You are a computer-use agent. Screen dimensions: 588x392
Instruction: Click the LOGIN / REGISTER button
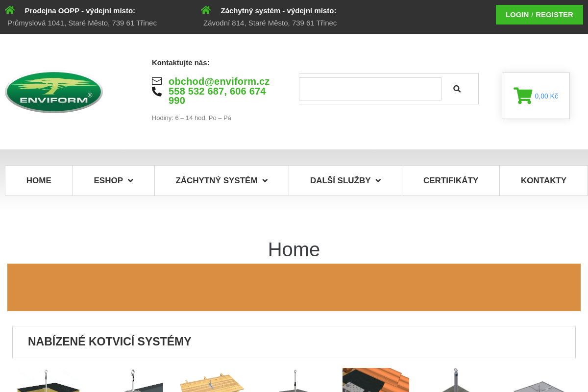pos(539,15)
